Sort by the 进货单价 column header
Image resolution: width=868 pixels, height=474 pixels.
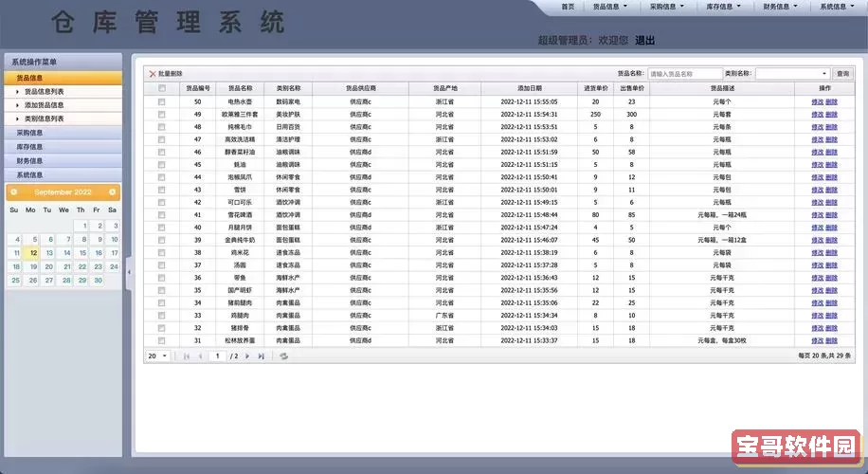596,88
